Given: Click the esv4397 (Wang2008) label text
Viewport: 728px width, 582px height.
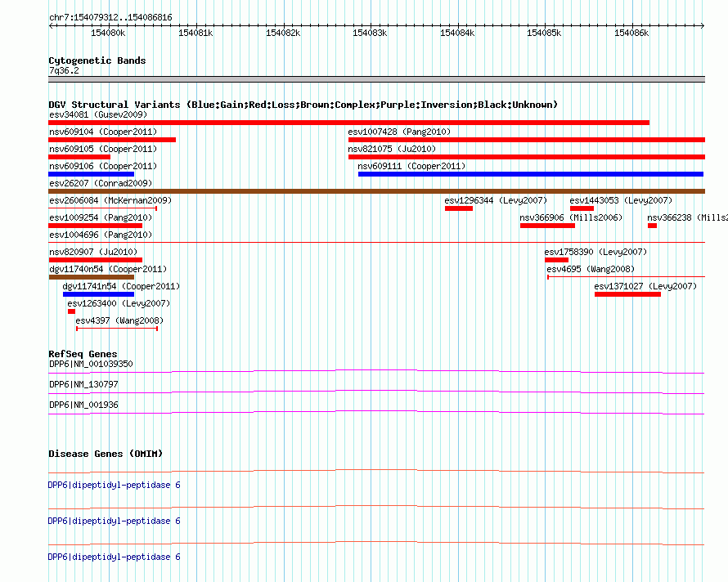Looking at the screenshot, I should tap(119, 320).
